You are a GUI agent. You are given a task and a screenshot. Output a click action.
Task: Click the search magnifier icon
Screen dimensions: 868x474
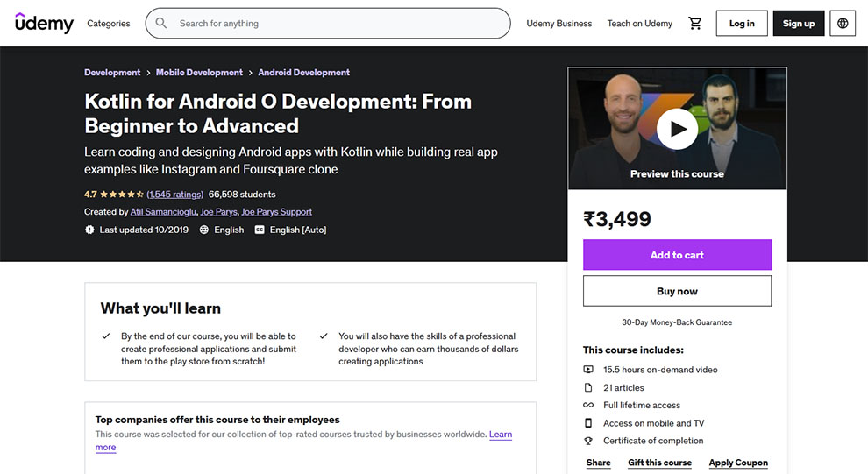pyautogui.click(x=161, y=24)
